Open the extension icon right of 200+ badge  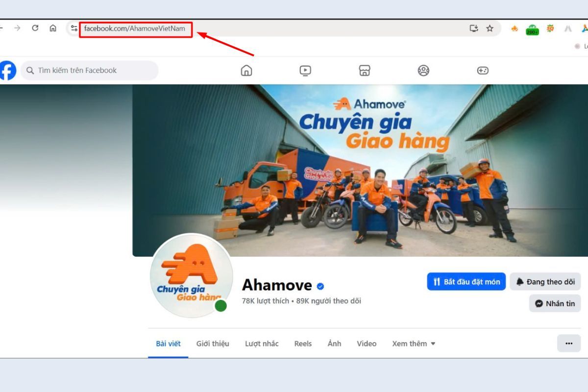550,28
